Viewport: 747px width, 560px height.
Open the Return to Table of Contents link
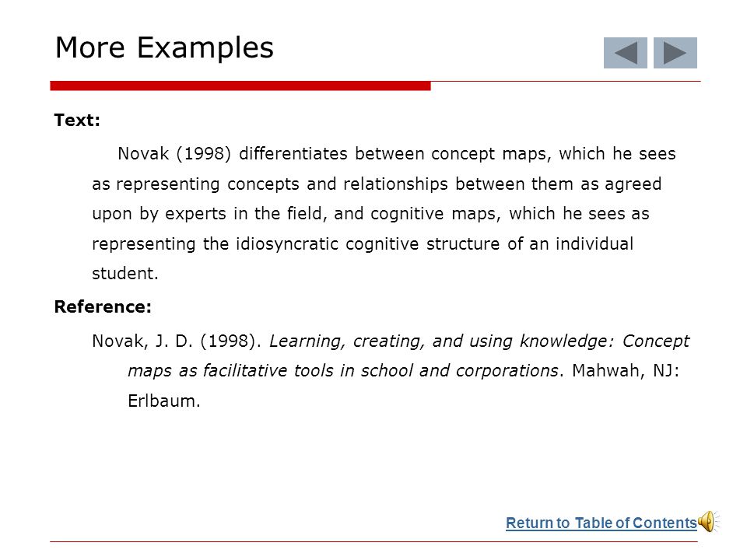601,523
